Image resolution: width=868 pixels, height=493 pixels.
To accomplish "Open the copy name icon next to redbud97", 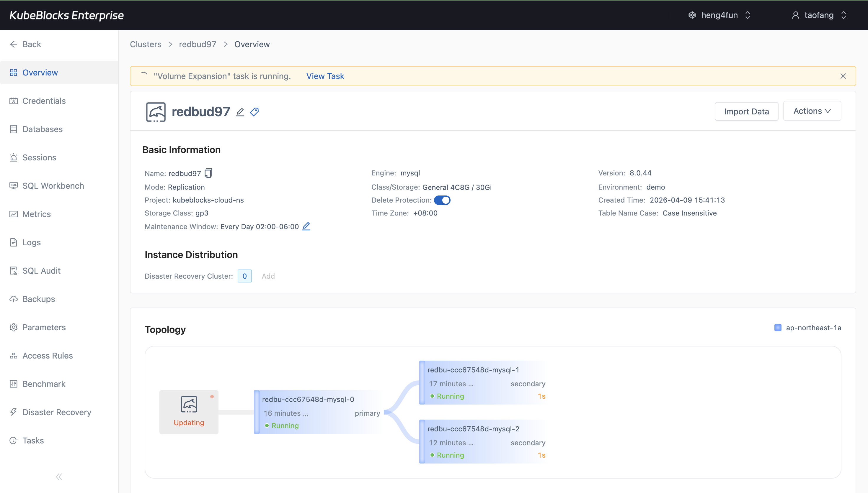I will pyautogui.click(x=208, y=173).
